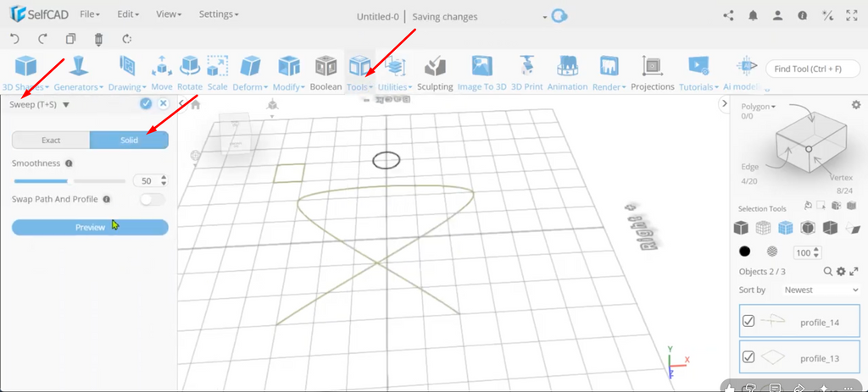Viewport: 868px width, 392px height.
Task: Expand the objects list panel icon
Action: 854,272
